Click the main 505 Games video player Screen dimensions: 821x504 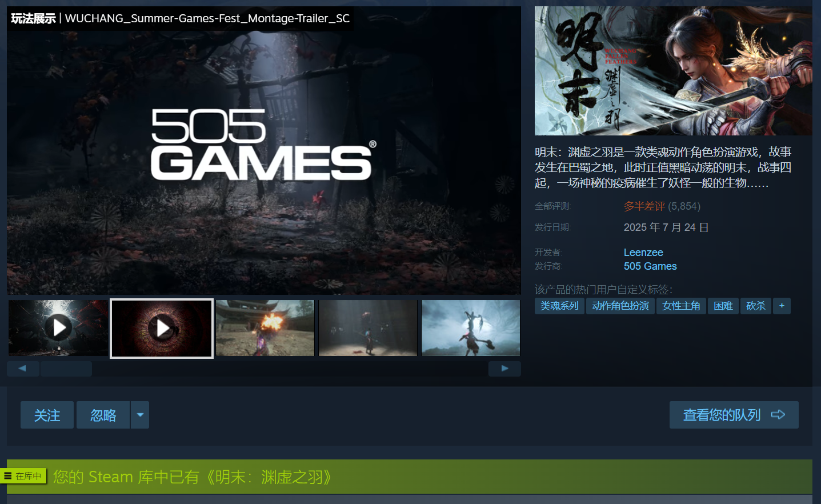pyautogui.click(x=264, y=150)
